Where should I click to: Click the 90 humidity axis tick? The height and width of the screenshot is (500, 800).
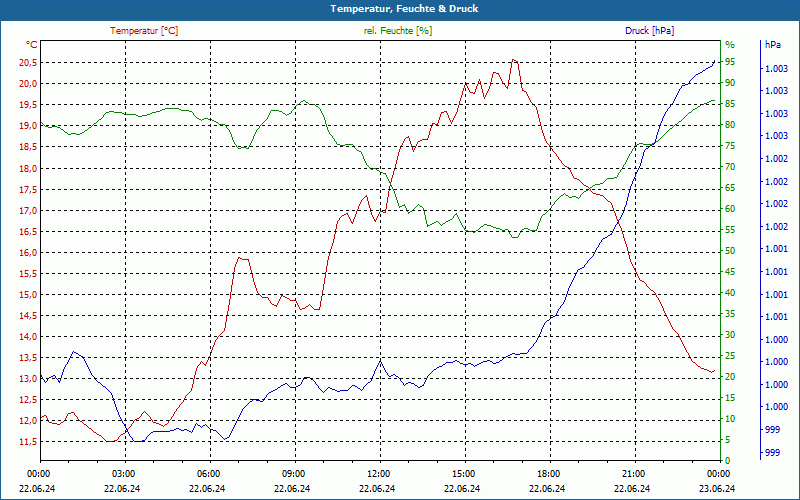730,83
